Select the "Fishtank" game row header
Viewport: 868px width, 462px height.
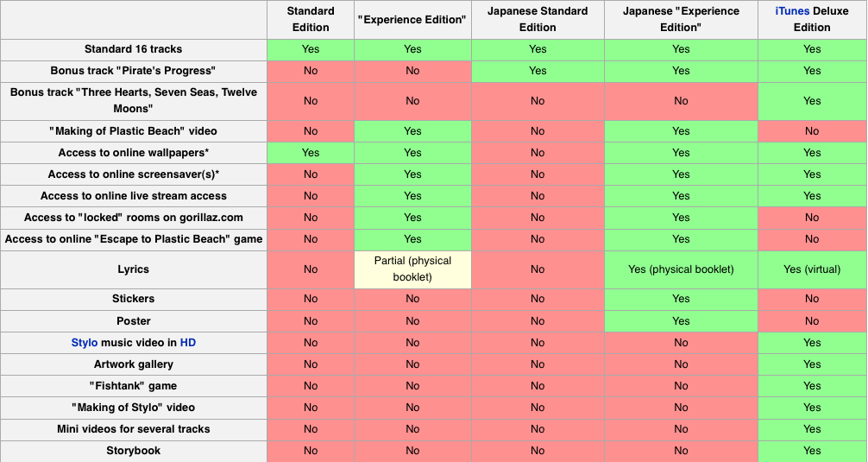tap(134, 386)
